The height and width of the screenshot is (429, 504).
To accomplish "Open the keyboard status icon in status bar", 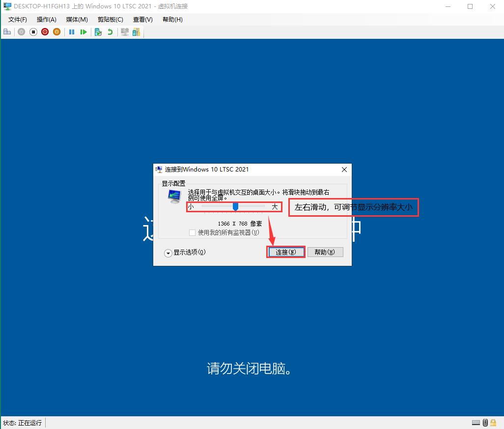I will [476, 423].
